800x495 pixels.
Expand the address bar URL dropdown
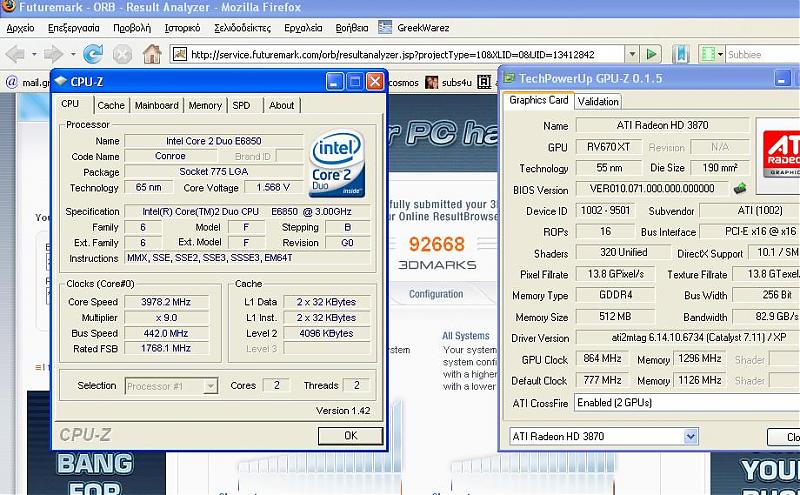click(632, 54)
